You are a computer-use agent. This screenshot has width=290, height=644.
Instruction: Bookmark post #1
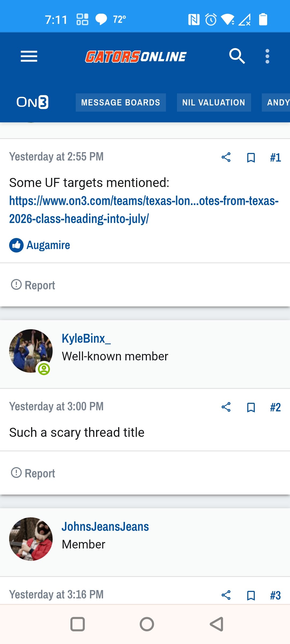[x=251, y=158]
